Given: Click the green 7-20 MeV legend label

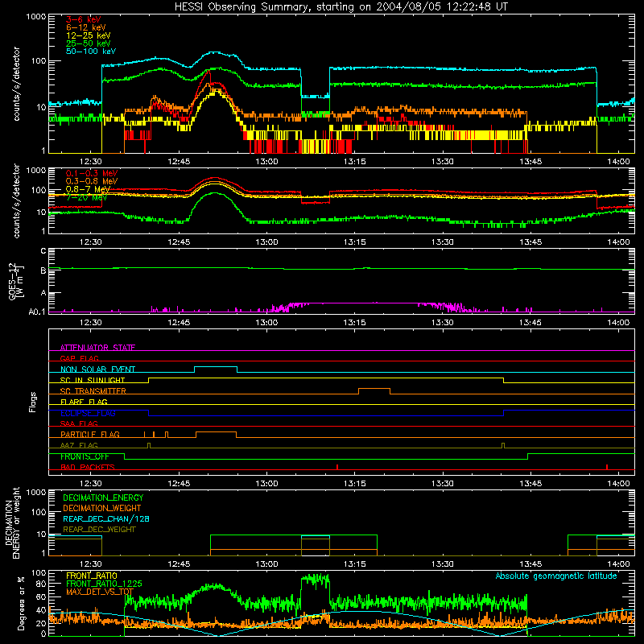Looking at the screenshot, I should 86,197.
